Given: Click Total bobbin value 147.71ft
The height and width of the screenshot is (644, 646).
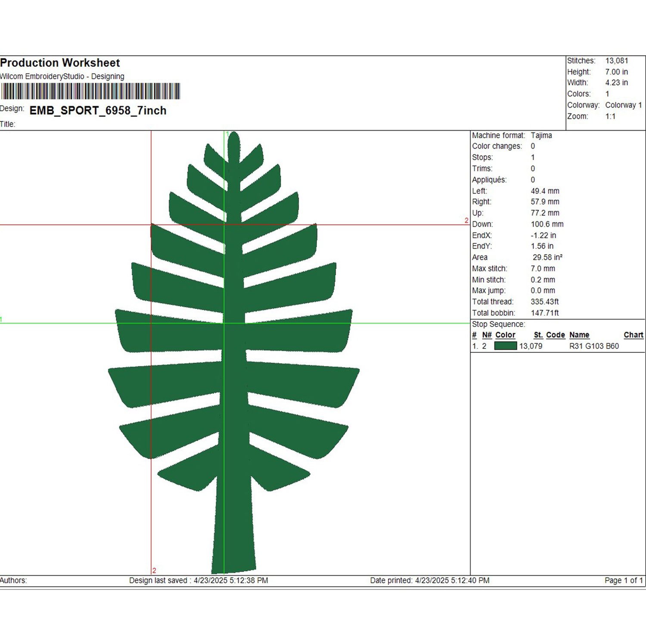Looking at the screenshot, I should (545, 313).
